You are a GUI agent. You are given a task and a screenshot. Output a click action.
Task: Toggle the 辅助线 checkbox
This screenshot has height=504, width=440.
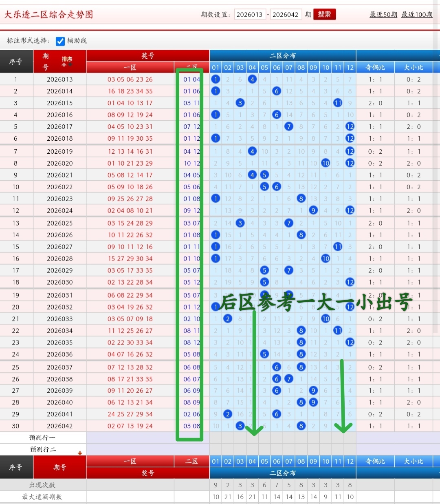pos(60,41)
